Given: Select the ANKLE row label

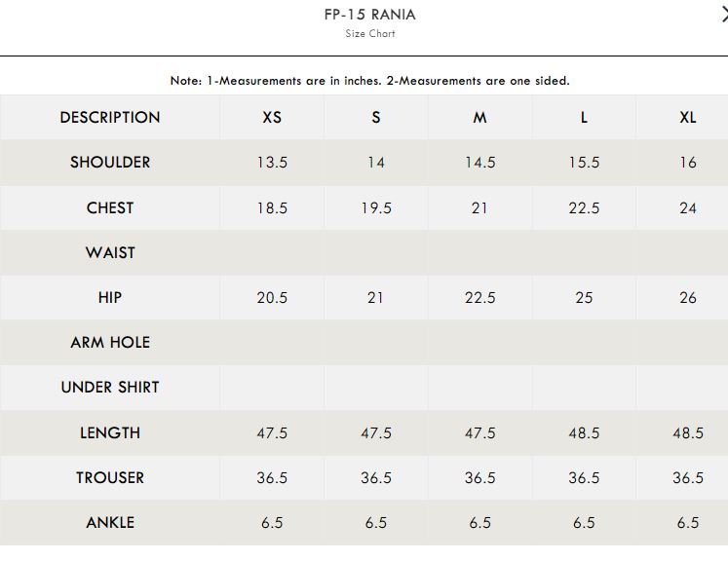Looking at the screenshot, I should pos(110,522).
